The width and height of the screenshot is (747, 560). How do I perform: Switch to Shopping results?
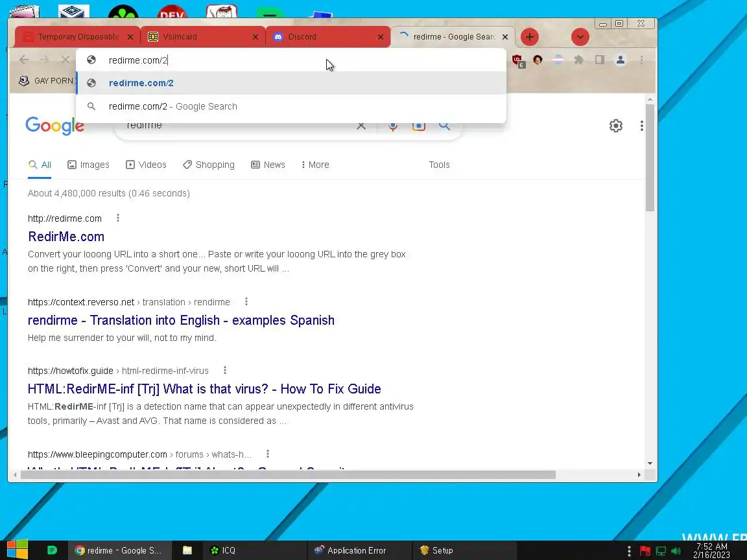click(209, 165)
